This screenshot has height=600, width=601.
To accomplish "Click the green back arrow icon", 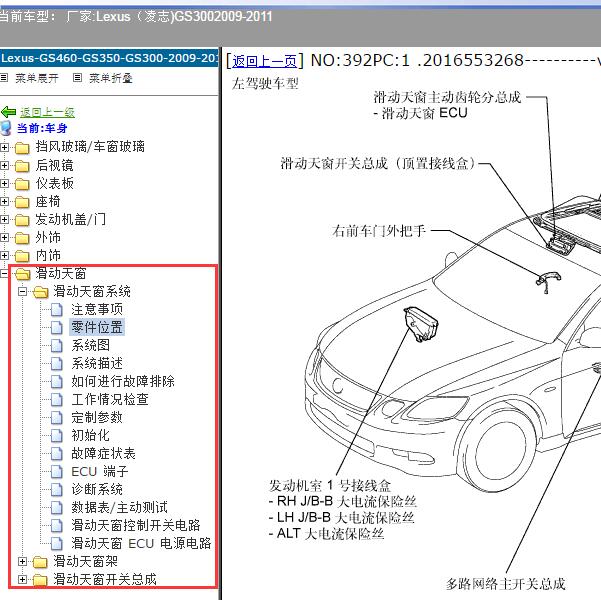I will [x=8, y=112].
